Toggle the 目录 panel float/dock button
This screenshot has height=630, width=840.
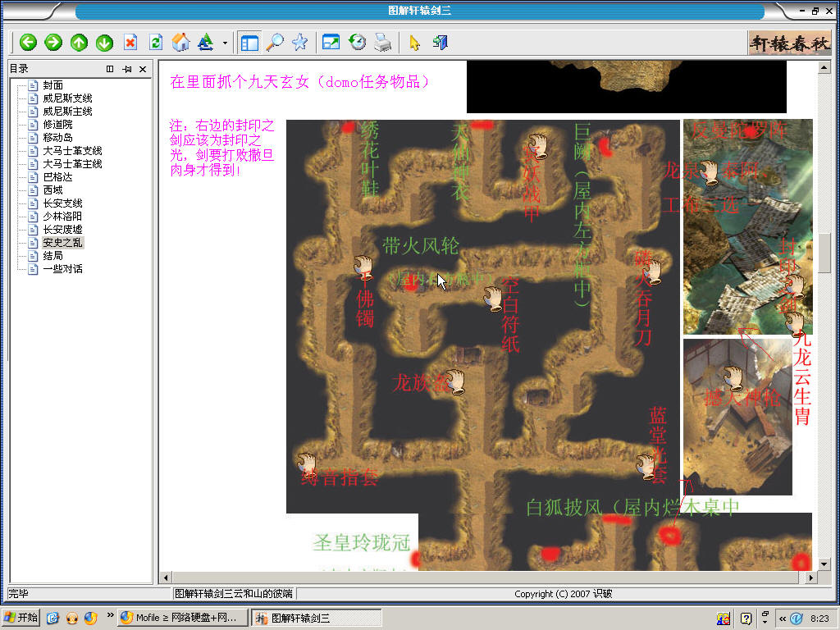coord(110,69)
